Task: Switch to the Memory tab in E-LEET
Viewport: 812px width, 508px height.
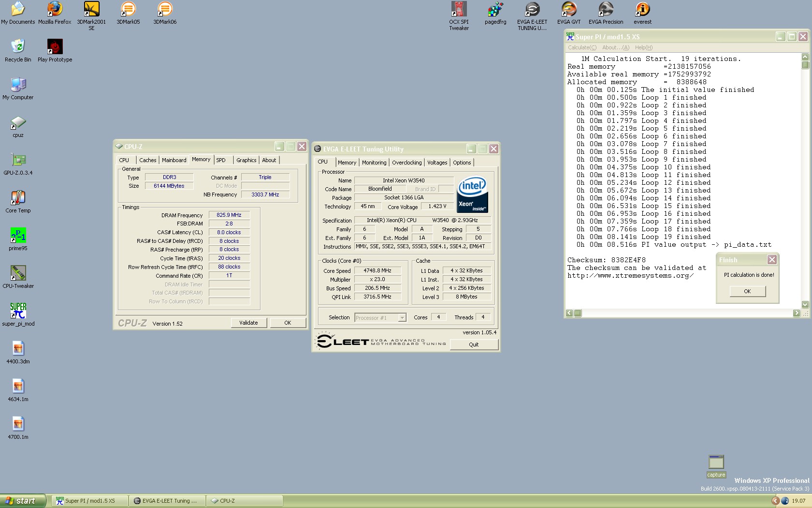Action: [x=347, y=163]
